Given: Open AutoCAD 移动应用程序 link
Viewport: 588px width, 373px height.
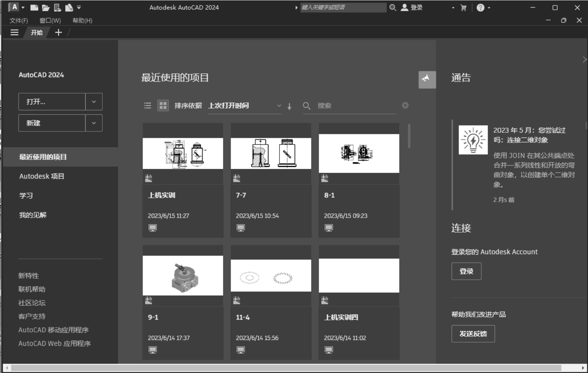Looking at the screenshot, I should (x=54, y=330).
